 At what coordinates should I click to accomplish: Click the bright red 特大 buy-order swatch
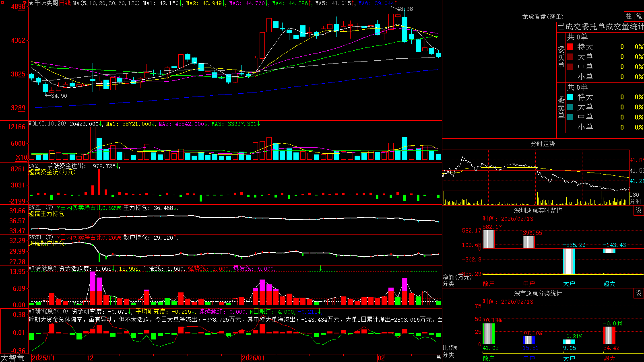[570, 47]
